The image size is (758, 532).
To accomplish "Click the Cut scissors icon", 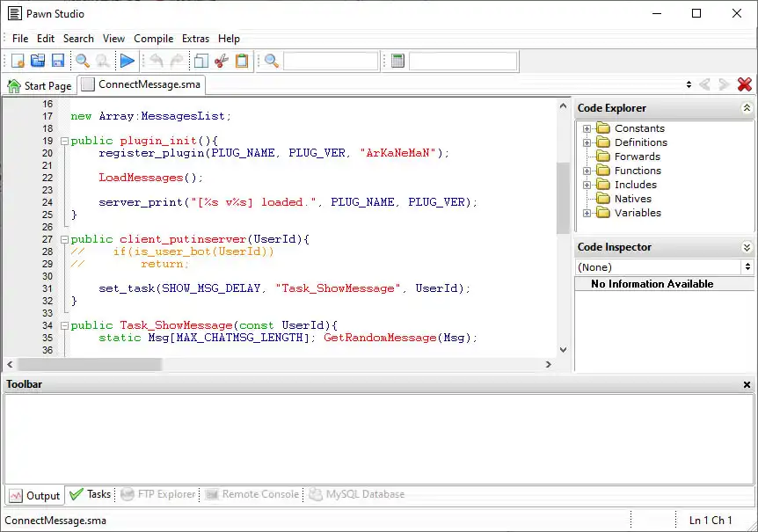I will coord(222,61).
